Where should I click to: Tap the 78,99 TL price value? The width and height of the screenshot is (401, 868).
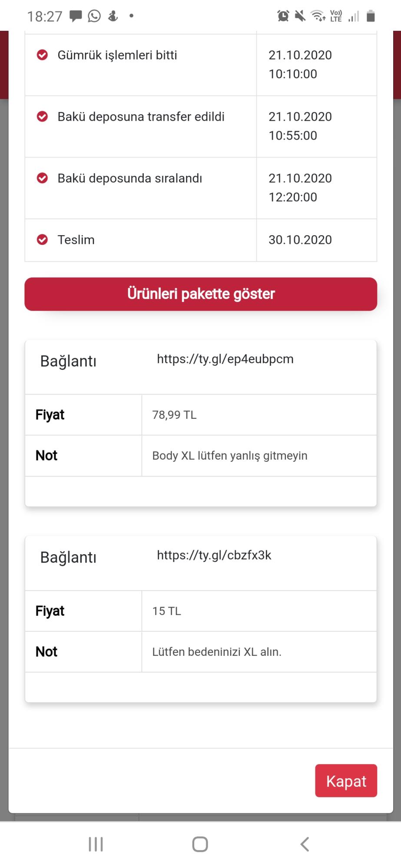coord(174,415)
